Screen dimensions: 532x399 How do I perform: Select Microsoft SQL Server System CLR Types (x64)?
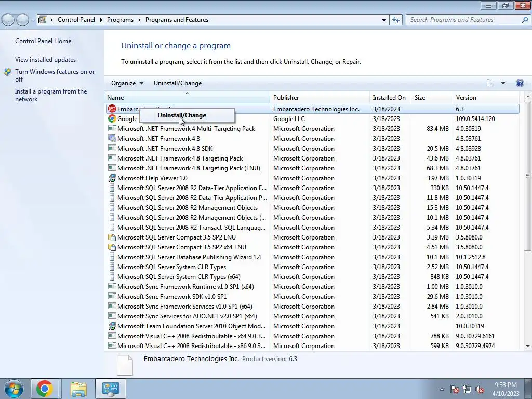coord(312,276)
